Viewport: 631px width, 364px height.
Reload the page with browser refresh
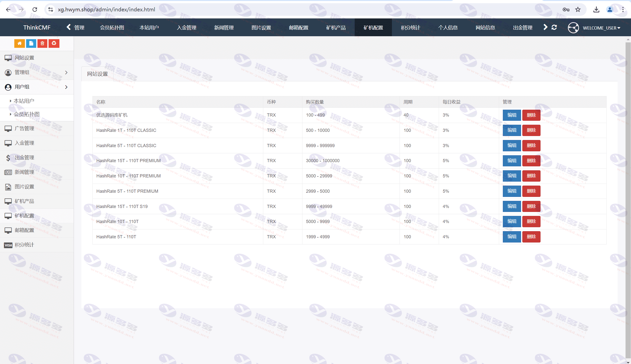[35, 10]
